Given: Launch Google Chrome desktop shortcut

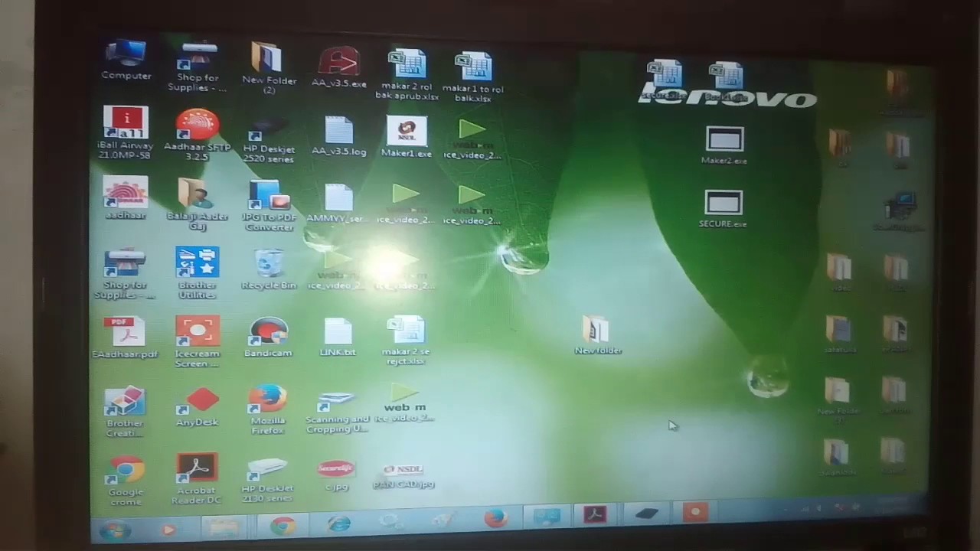Looking at the screenshot, I should point(126,480).
